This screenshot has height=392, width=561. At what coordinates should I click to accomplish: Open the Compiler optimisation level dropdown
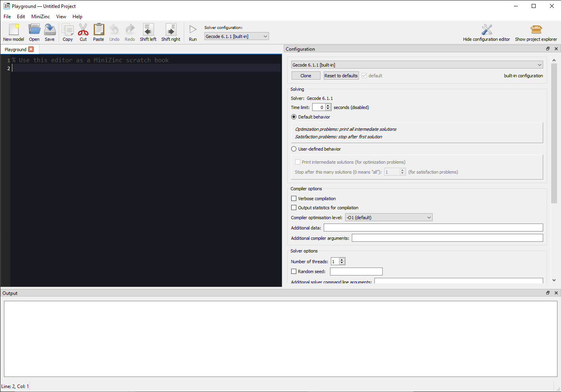(x=388, y=217)
